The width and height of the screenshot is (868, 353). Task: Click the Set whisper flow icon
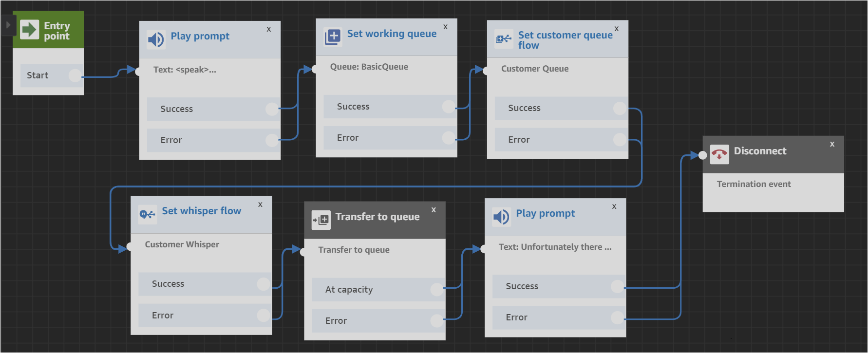[147, 214]
